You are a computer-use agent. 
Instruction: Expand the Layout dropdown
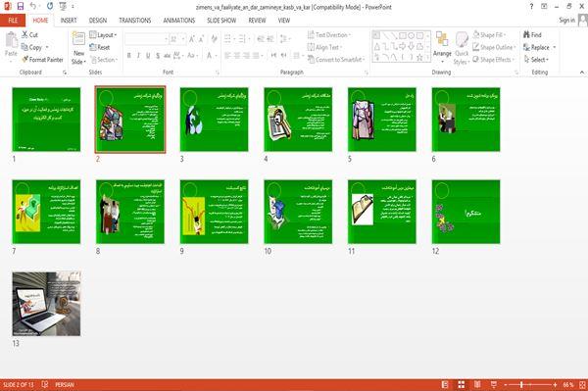[103, 35]
